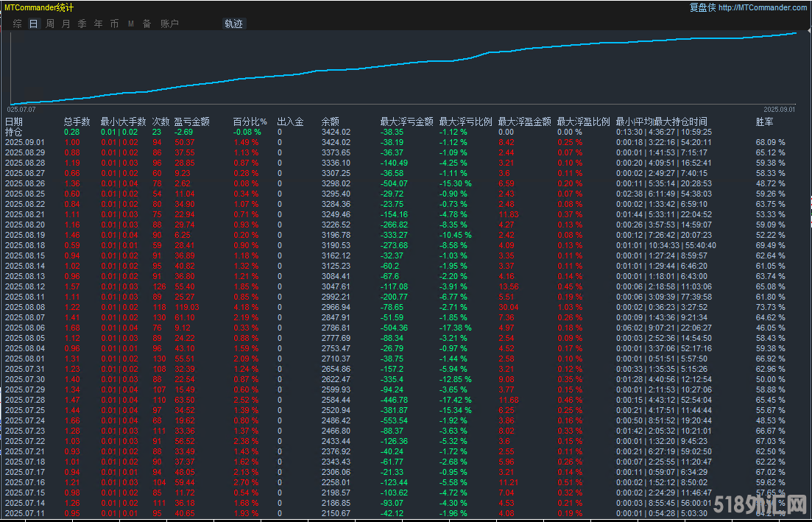Click the M tab

[x=131, y=24]
